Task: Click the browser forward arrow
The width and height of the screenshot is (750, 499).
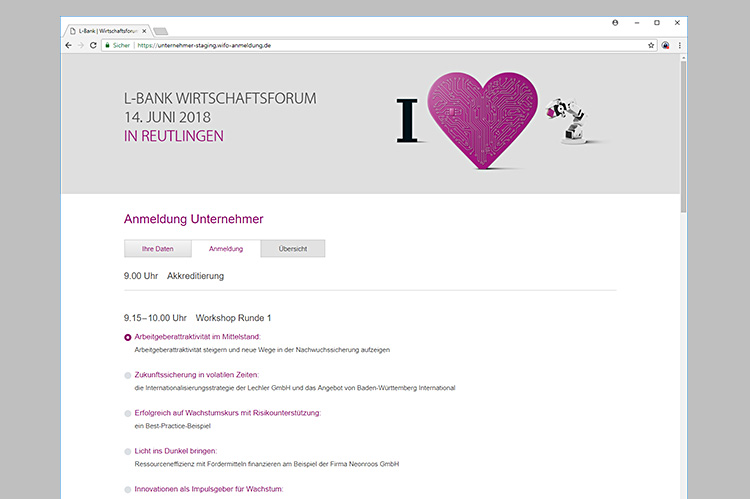Action: (x=80, y=45)
